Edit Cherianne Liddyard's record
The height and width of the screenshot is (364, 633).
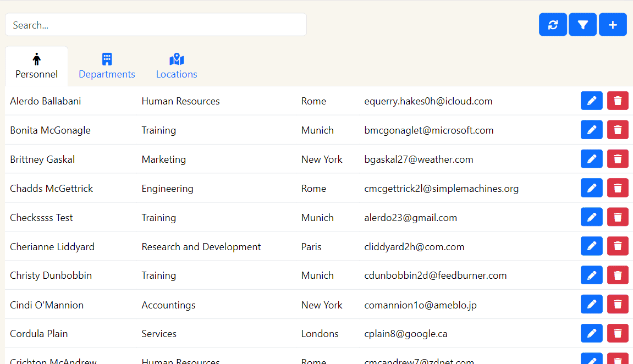591,246
